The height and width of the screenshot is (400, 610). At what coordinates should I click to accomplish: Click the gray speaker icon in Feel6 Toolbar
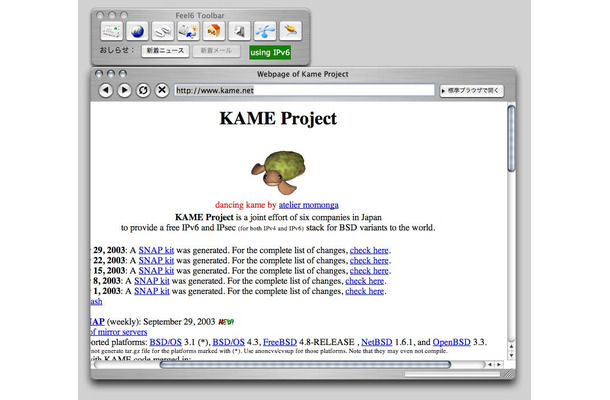pyautogui.click(x=239, y=31)
